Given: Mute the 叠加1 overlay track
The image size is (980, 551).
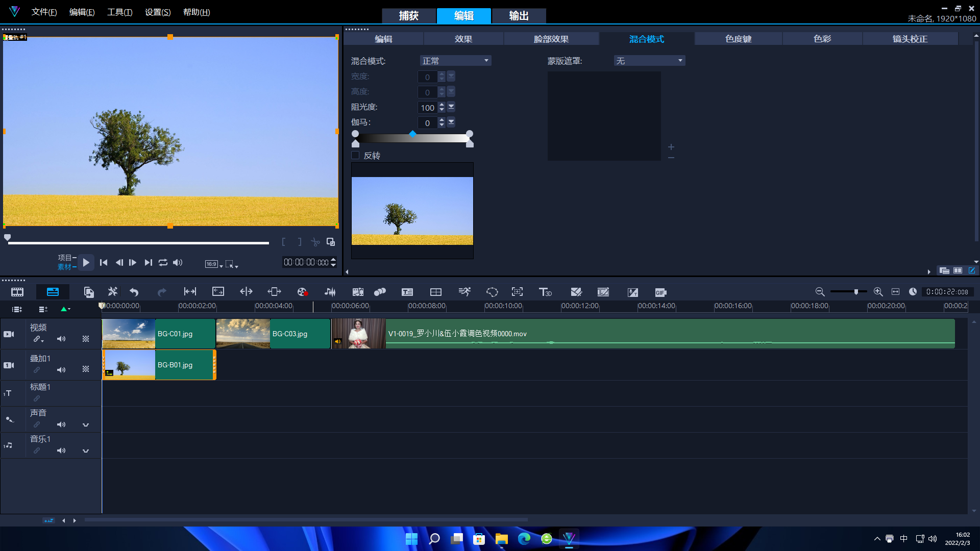Looking at the screenshot, I should pyautogui.click(x=61, y=370).
